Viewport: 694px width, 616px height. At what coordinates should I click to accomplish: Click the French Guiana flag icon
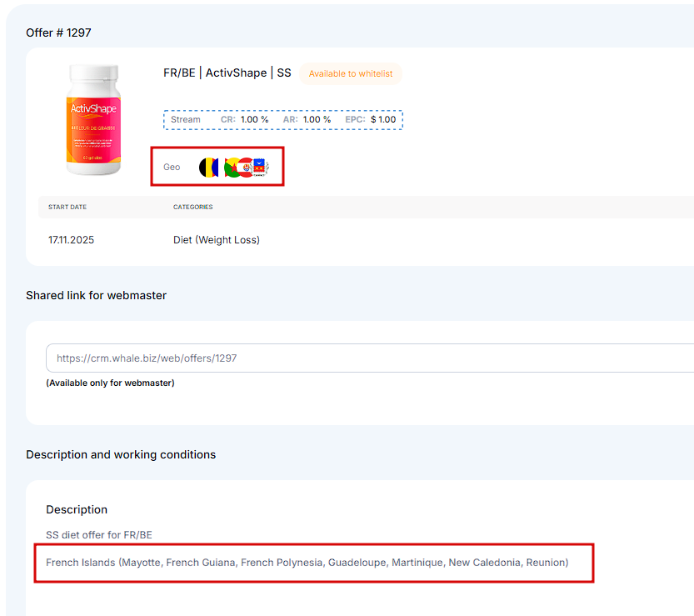pyautogui.click(x=231, y=168)
